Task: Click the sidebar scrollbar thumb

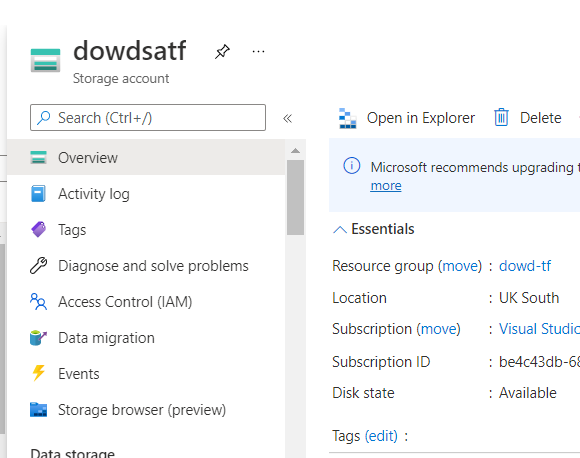Action: pos(295,197)
